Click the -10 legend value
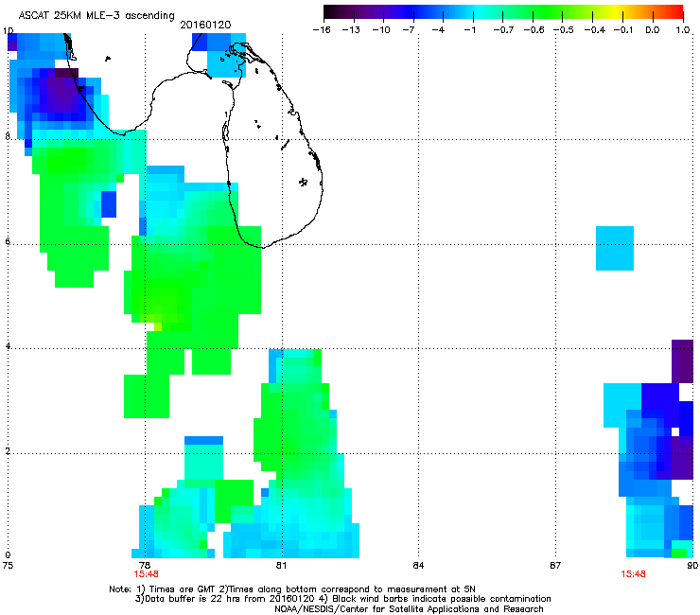The width and height of the screenshot is (700, 615). tap(381, 30)
